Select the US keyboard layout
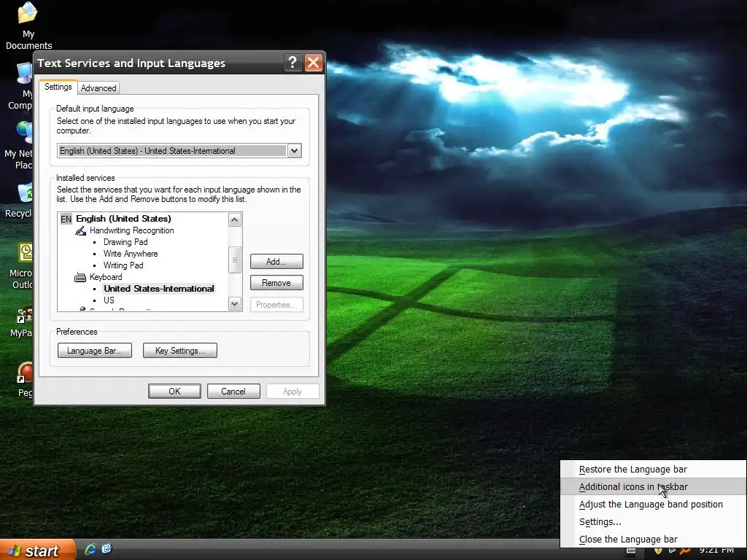Image resolution: width=747 pixels, height=560 pixels. pos(109,300)
